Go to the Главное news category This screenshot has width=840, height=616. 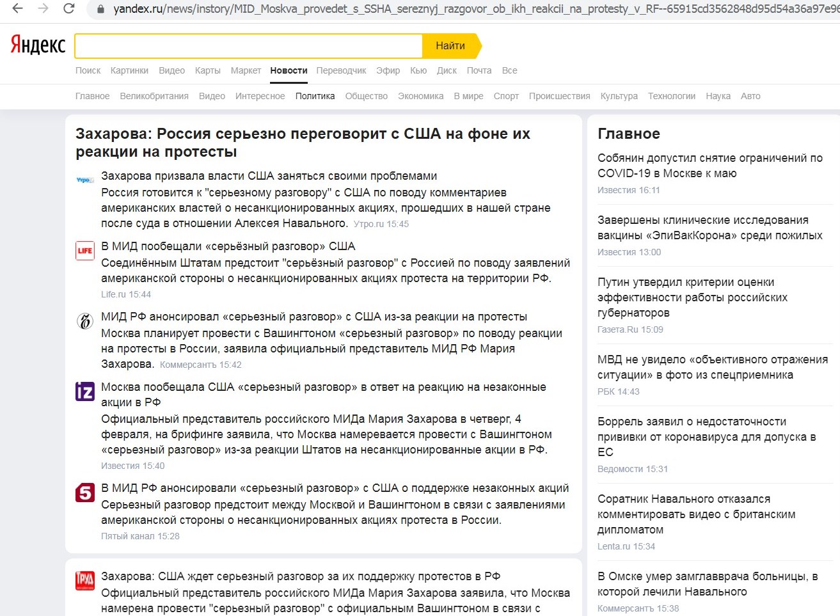pyautogui.click(x=93, y=96)
